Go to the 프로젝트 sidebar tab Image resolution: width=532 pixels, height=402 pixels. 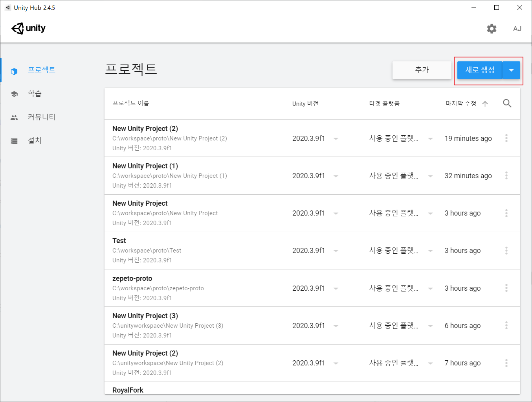click(41, 70)
